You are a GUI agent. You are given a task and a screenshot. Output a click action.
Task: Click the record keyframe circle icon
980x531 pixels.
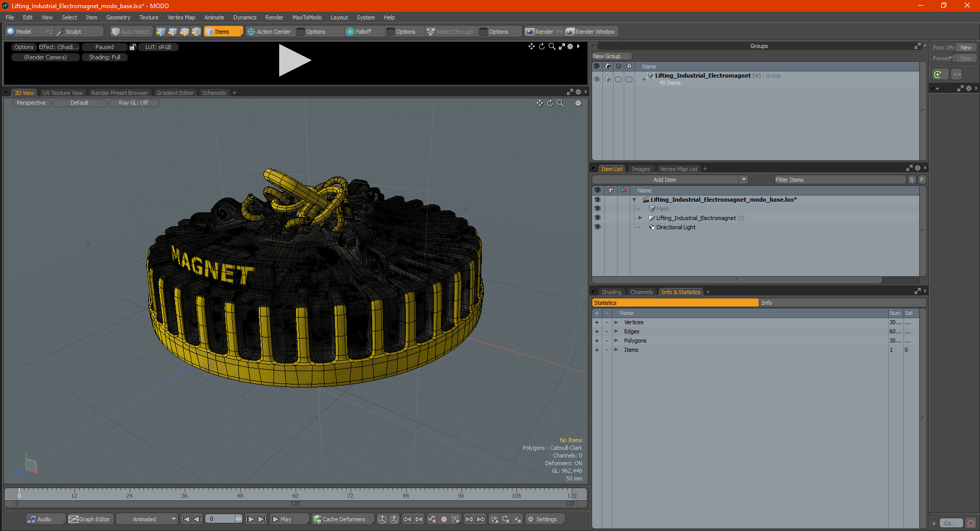coord(444,519)
